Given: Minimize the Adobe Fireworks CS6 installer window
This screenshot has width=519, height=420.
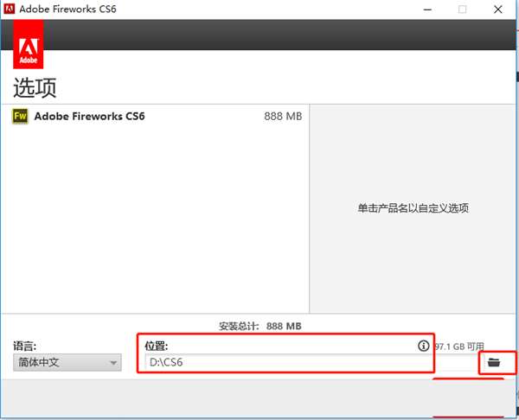Looking at the screenshot, I should [427, 10].
